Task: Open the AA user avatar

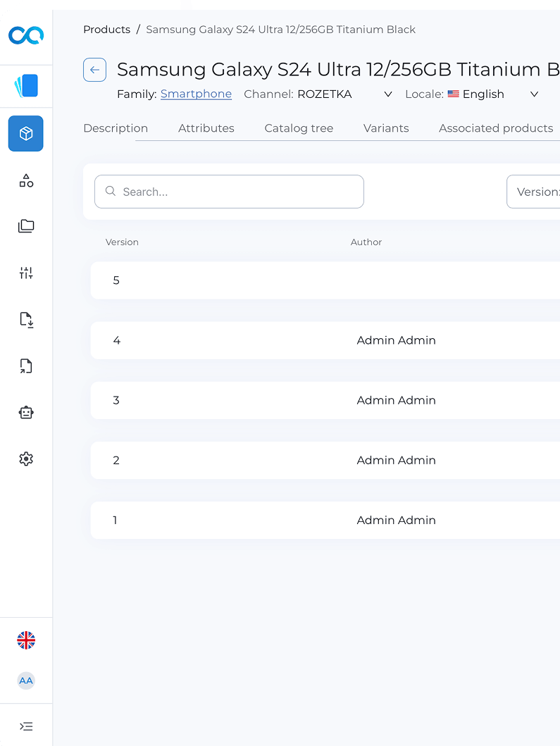Action: 26,680
